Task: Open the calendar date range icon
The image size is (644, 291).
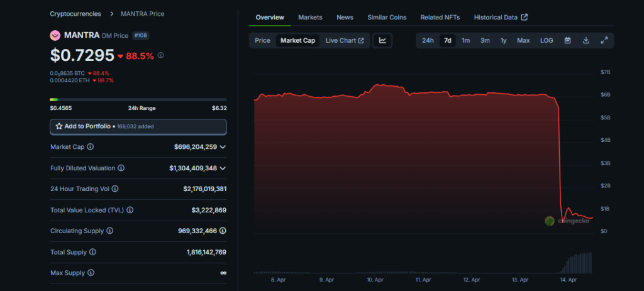Action: (x=568, y=41)
